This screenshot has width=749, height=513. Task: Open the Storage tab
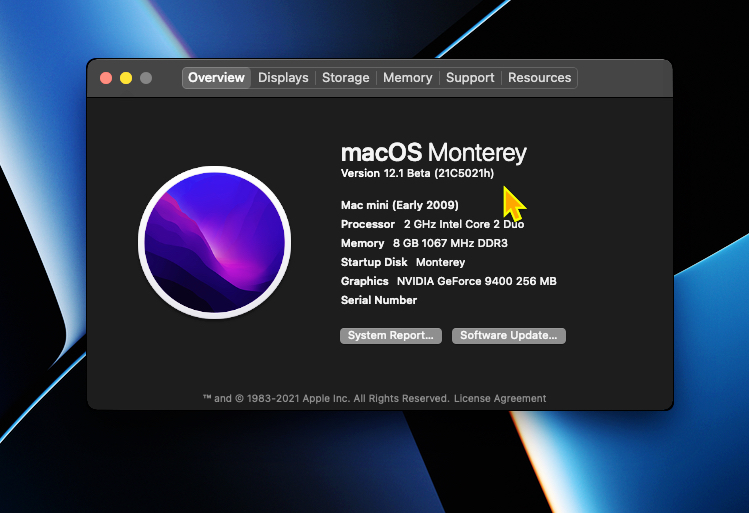[345, 78]
